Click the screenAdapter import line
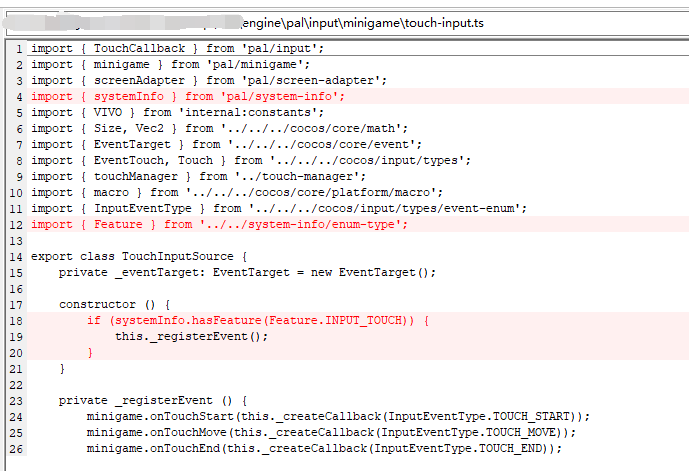Image resolution: width=689 pixels, height=471 pixels. pos(209,80)
